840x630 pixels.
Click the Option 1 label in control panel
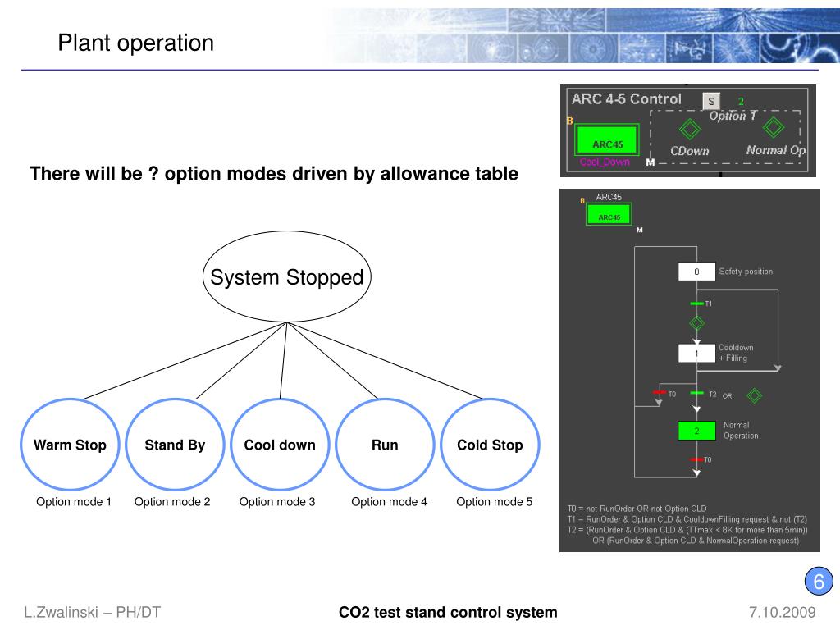(733, 116)
